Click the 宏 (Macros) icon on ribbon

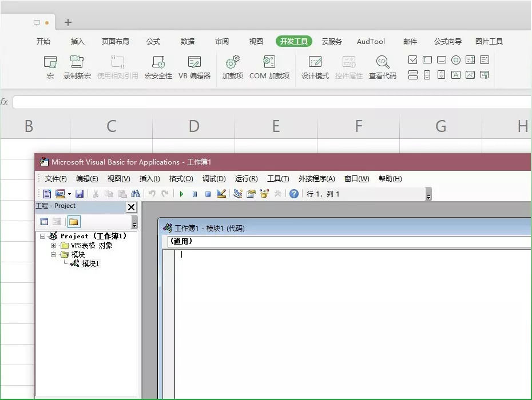[x=50, y=63]
